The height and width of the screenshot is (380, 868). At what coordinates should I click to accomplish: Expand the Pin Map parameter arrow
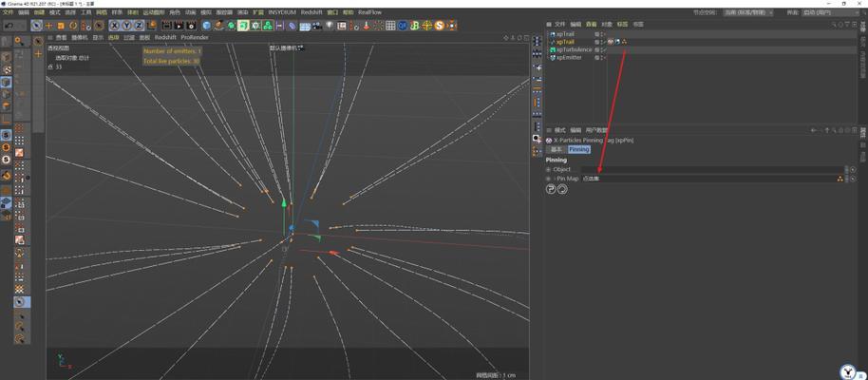tap(554, 179)
